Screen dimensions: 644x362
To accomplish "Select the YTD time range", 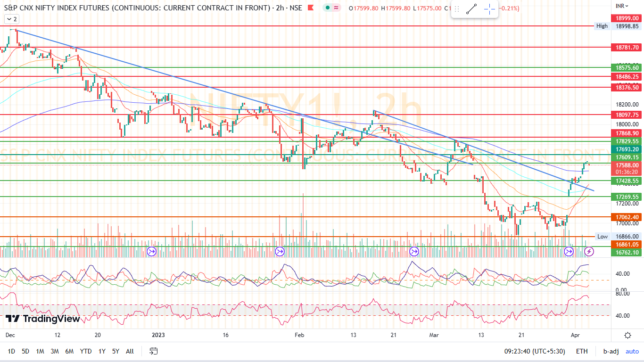I will 86,351.
